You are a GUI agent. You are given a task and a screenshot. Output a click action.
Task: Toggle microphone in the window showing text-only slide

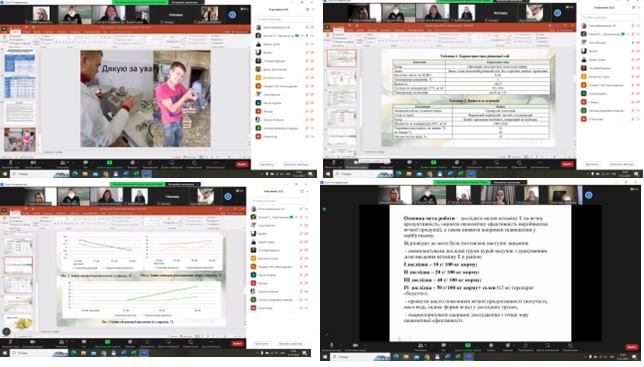[331, 345]
